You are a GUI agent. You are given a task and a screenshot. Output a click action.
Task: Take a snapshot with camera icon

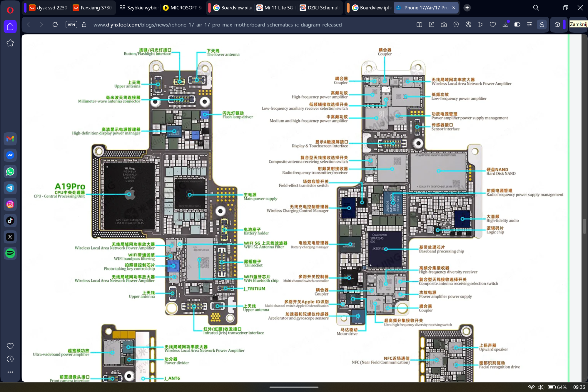444,25
